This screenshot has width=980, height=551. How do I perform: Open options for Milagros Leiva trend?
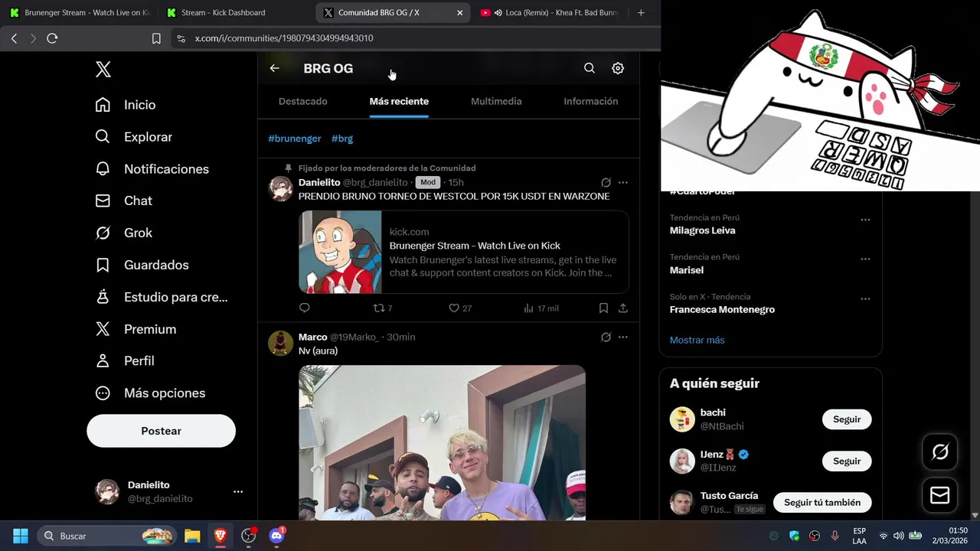point(865,220)
